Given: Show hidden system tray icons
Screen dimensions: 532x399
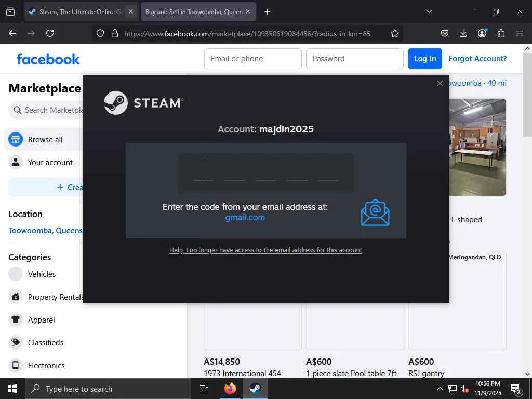Looking at the screenshot, I should coord(440,389).
